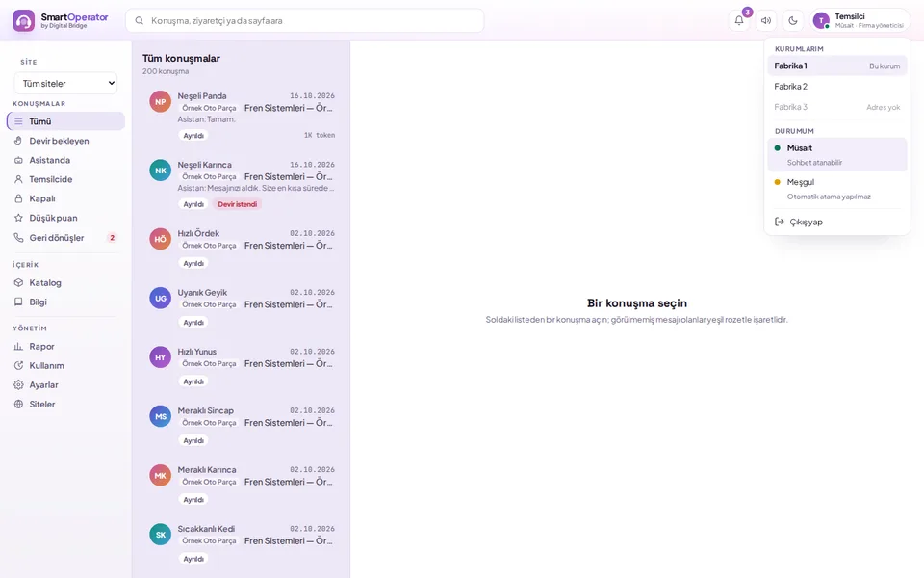Click the Geri dönüşler count badge 2
924x578 pixels.
(x=112, y=238)
